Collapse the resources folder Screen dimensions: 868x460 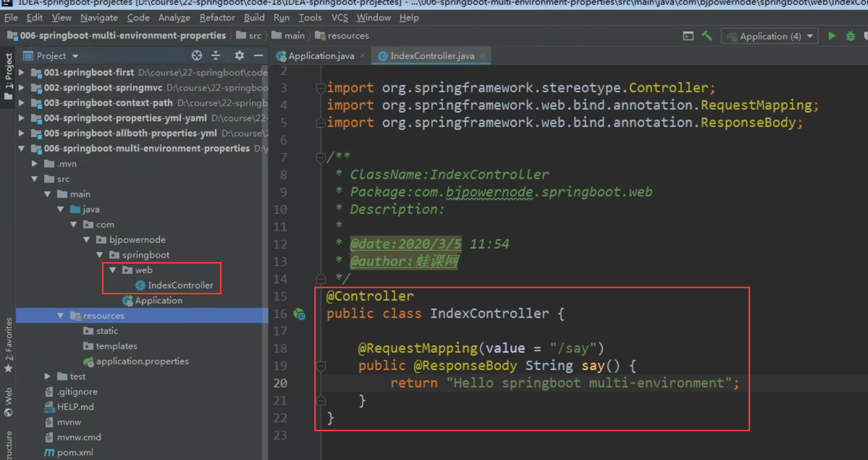pyautogui.click(x=60, y=315)
